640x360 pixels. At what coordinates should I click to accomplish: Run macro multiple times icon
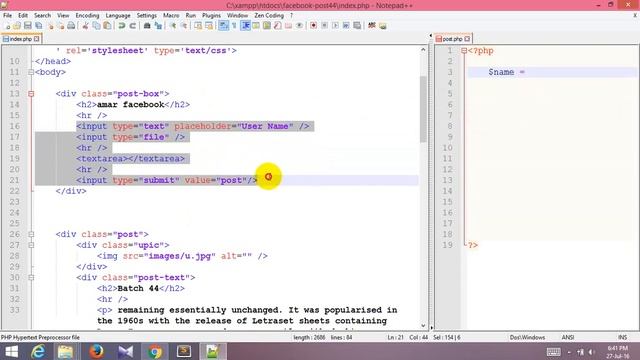[346, 26]
